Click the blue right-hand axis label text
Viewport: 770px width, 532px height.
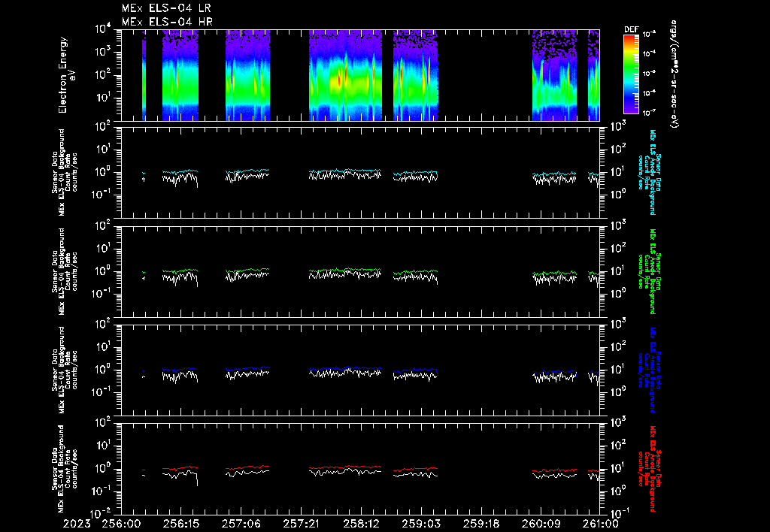(x=649, y=370)
